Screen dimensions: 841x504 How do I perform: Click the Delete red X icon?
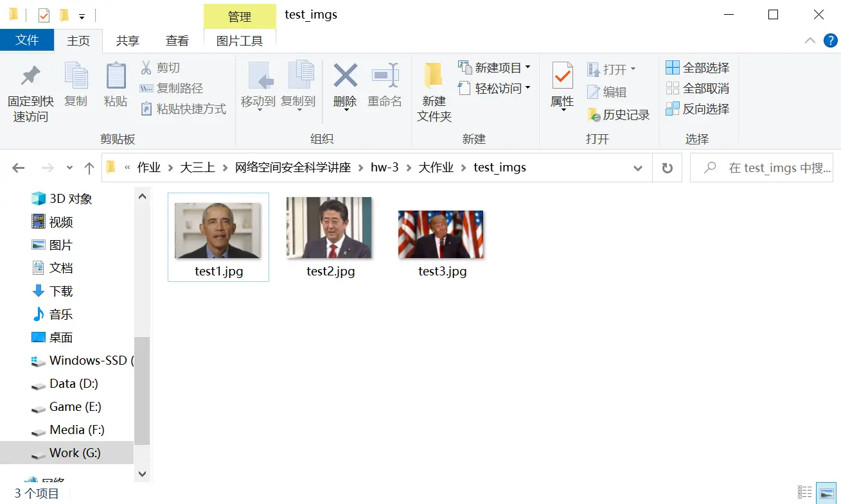[x=345, y=76]
